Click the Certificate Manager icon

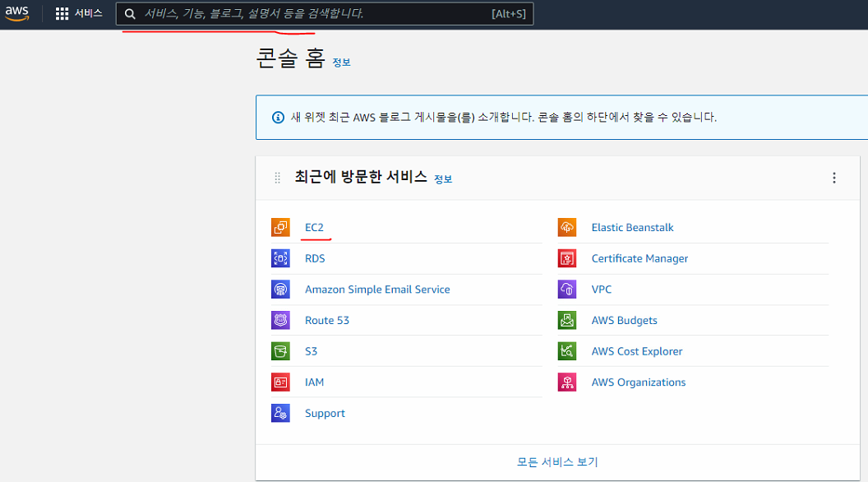click(x=567, y=258)
